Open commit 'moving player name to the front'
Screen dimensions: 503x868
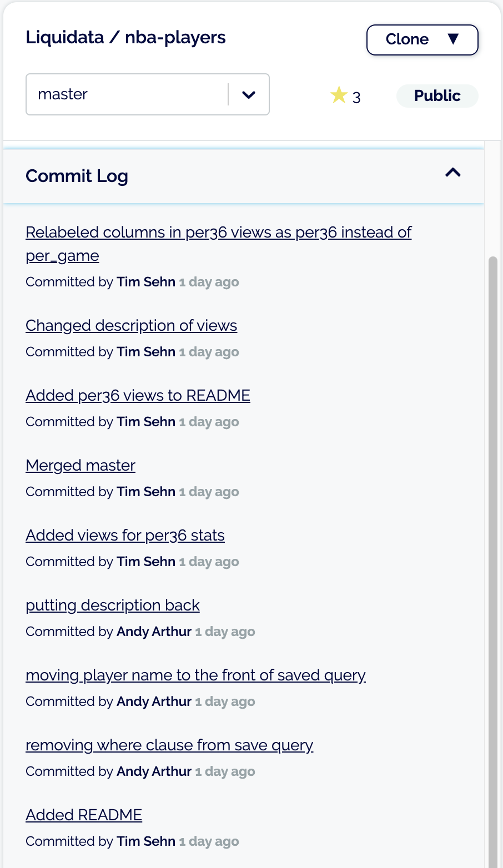pos(195,675)
